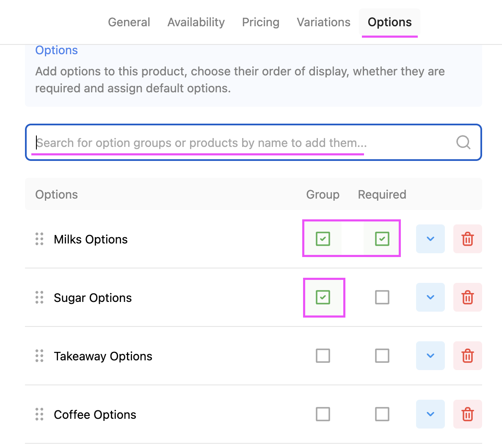This screenshot has width=502, height=448.
Task: Delete the Sugar Options row
Action: click(467, 297)
